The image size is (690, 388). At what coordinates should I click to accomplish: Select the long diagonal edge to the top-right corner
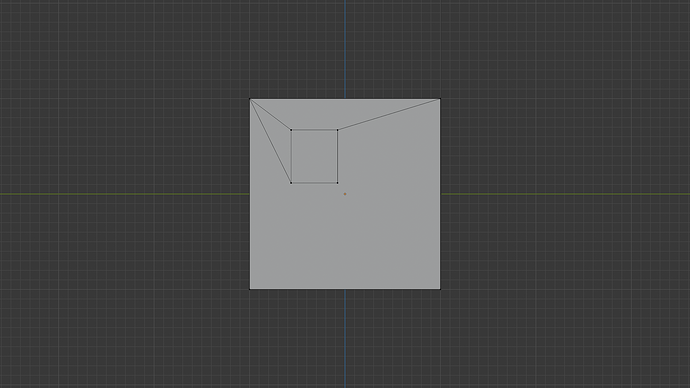coord(389,114)
